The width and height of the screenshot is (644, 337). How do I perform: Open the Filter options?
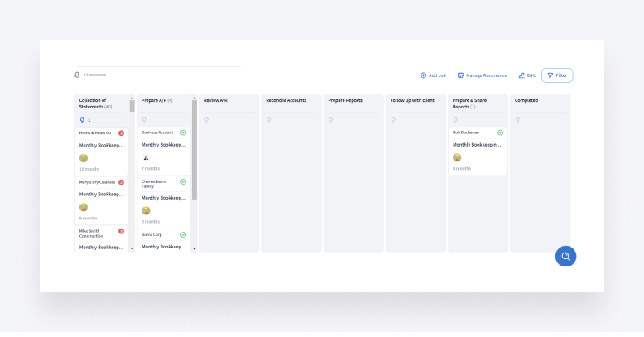[557, 75]
